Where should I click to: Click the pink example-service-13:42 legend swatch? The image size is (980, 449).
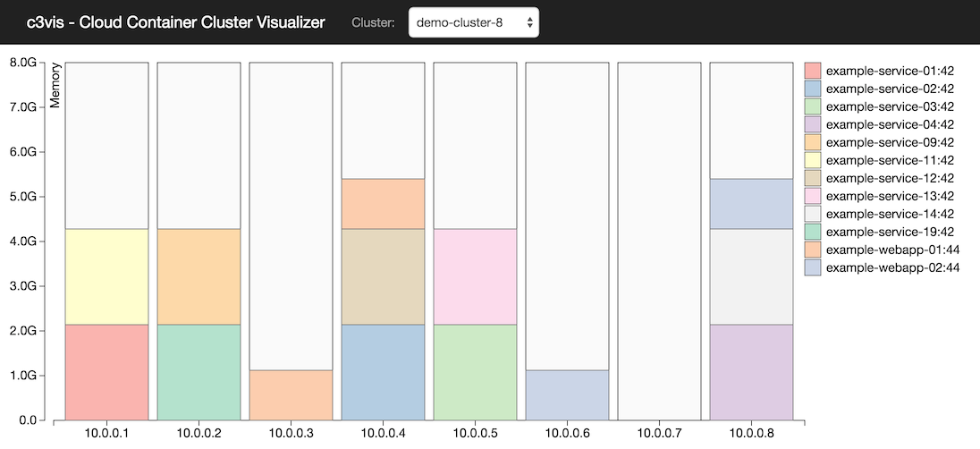813,196
